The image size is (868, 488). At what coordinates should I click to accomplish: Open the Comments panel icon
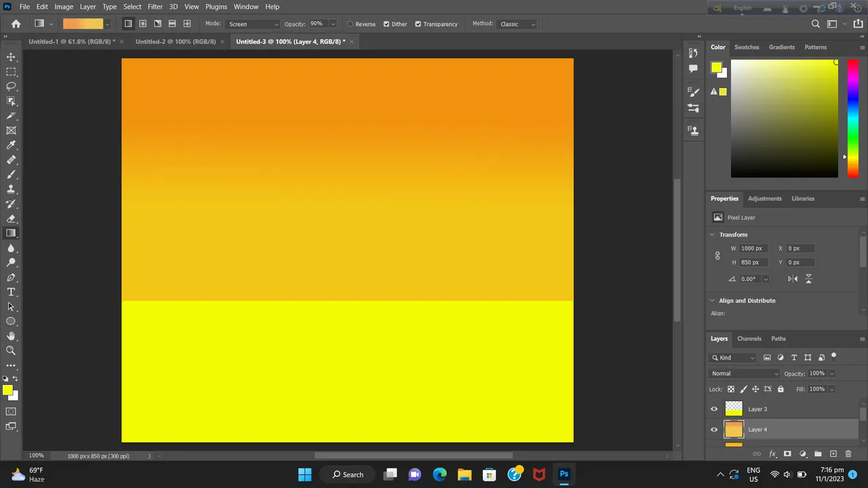(x=693, y=68)
